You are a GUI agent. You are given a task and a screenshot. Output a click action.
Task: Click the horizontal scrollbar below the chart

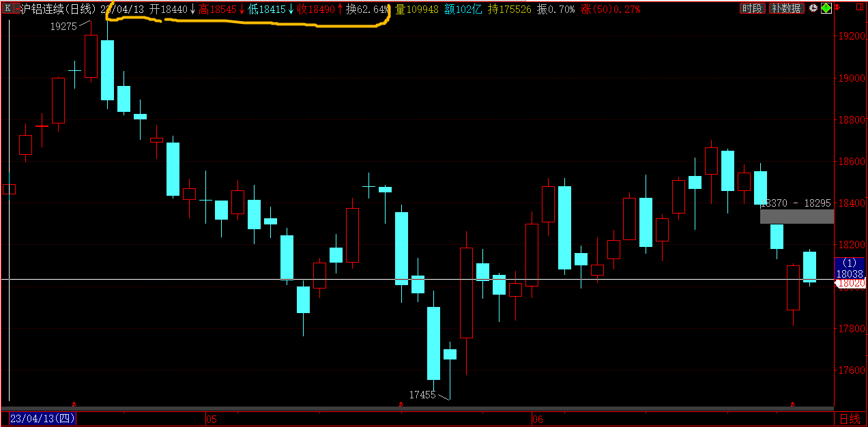(418, 409)
